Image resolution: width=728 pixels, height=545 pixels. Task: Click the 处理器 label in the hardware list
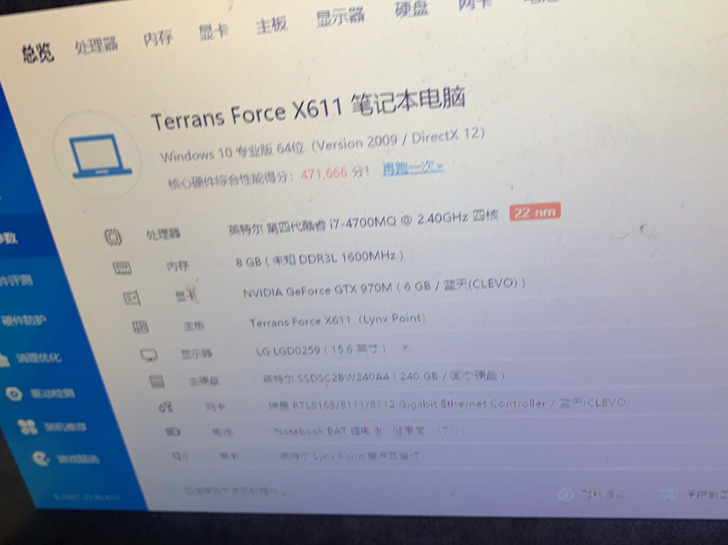point(163,234)
